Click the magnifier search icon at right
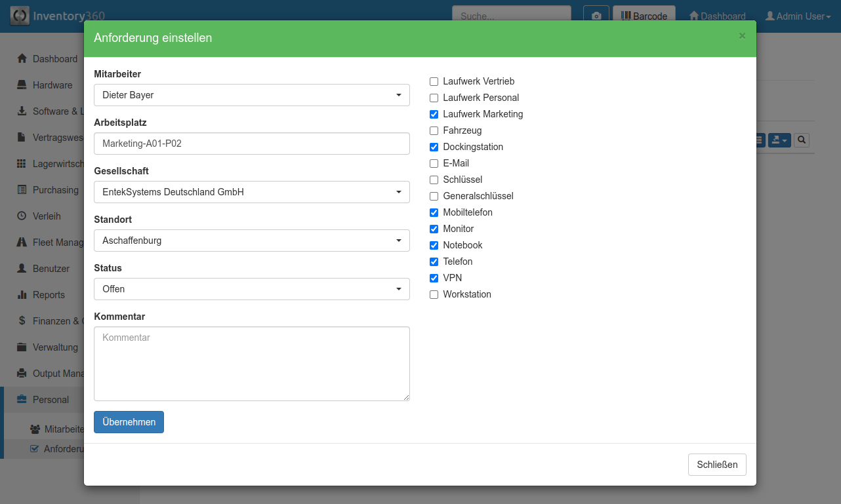The height and width of the screenshot is (504, 841). pyautogui.click(x=801, y=140)
